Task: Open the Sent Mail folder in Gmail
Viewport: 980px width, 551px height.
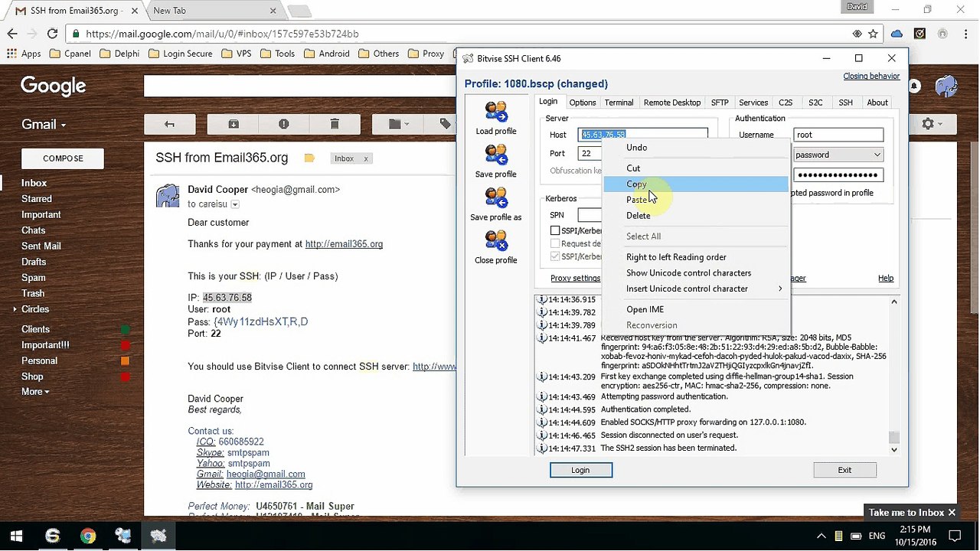Action: click(41, 246)
